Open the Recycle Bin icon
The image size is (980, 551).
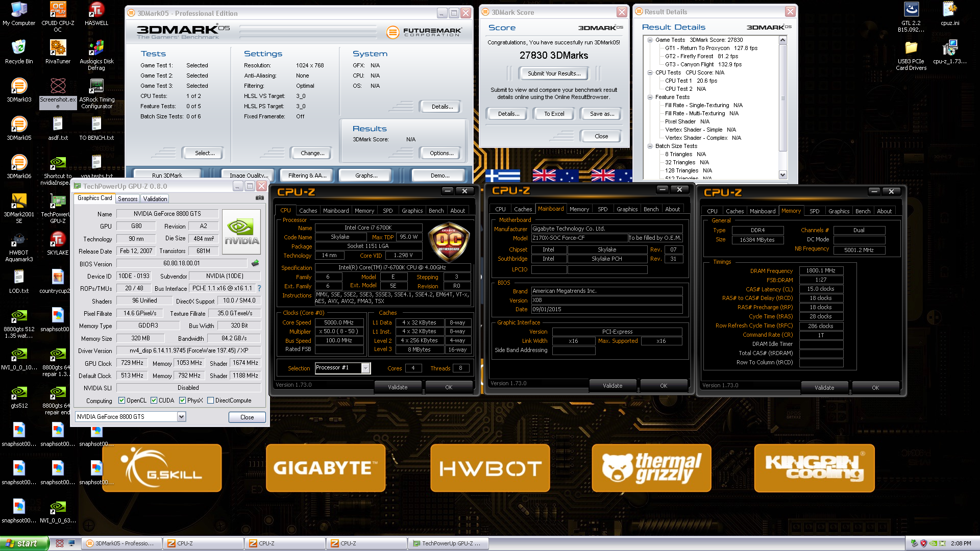[19, 52]
